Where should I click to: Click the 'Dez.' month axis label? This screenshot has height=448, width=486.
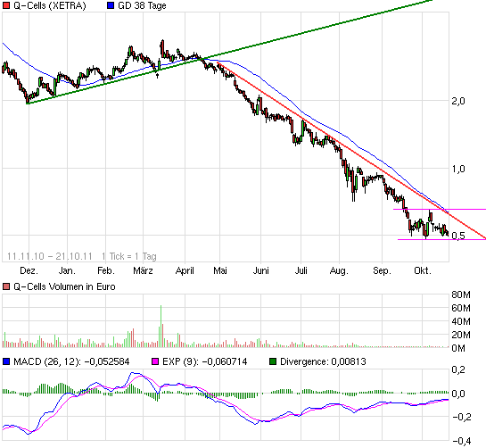click(x=29, y=270)
